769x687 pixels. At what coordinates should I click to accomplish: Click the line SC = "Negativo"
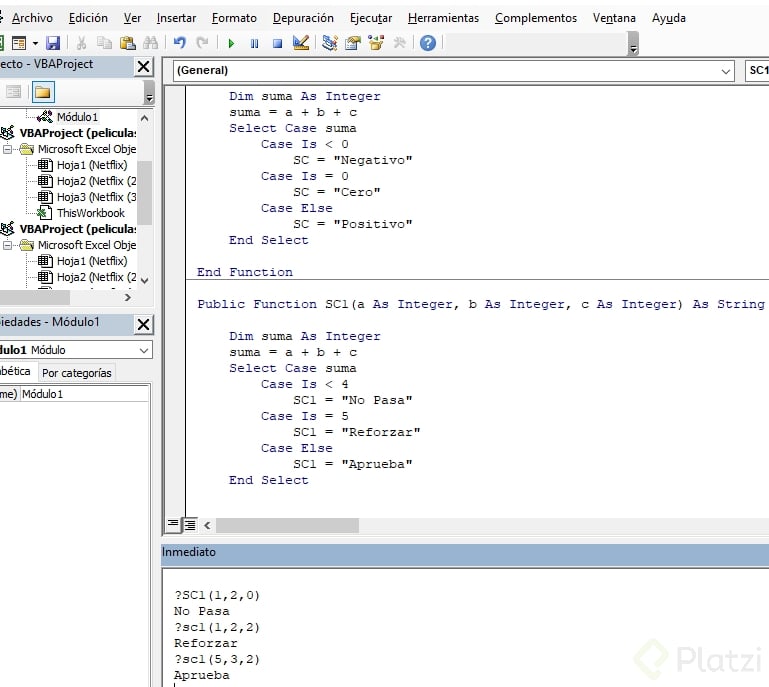(x=353, y=160)
